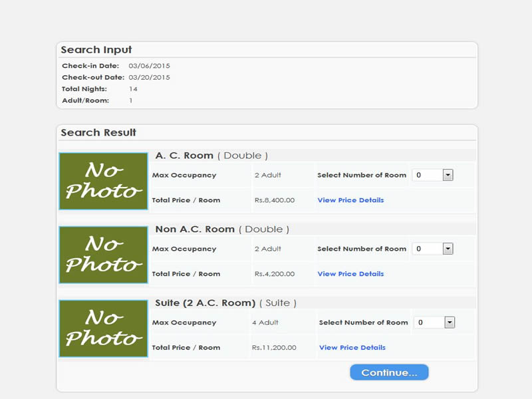Image resolution: width=532 pixels, height=399 pixels.
Task: Click the Adult/Room label
Action: (x=86, y=100)
